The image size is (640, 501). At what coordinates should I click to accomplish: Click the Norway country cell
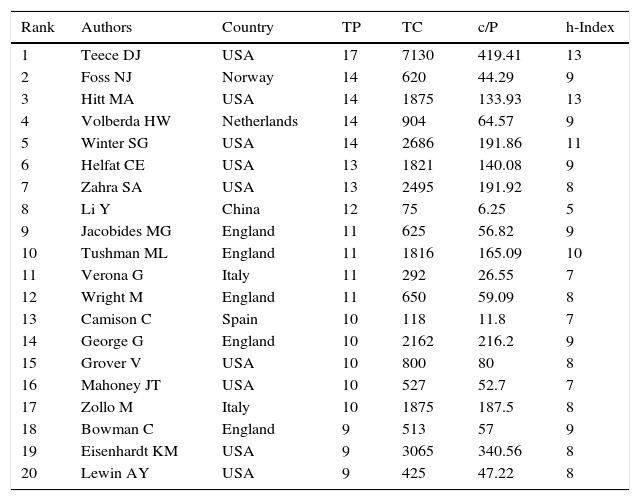(x=245, y=78)
